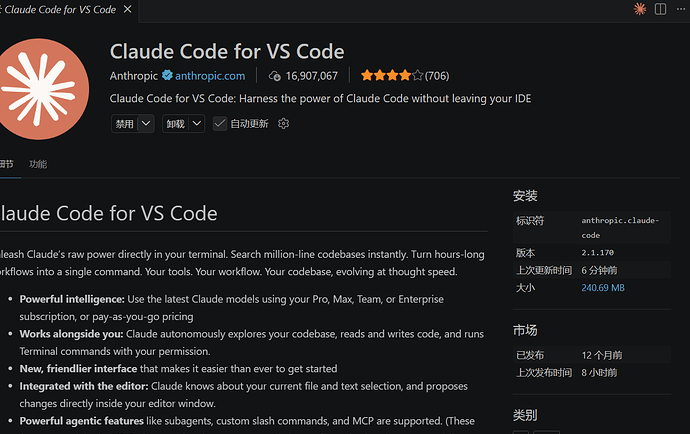Image resolution: width=690 pixels, height=434 pixels.
Task: Click the 市场 section heading
Action: point(525,330)
